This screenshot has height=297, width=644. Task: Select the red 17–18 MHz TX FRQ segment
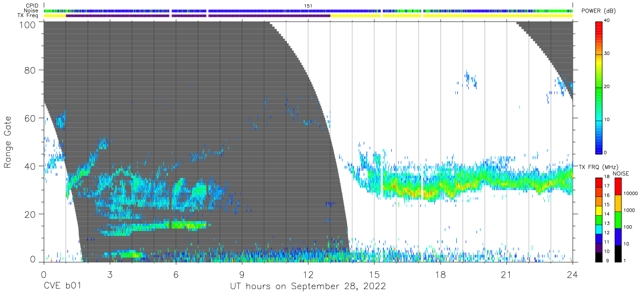pyautogui.click(x=598, y=182)
